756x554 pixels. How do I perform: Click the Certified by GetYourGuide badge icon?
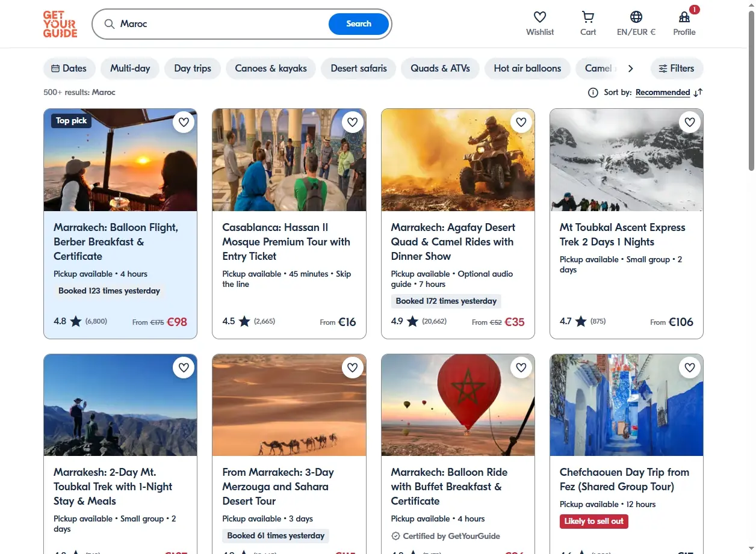tap(395, 536)
